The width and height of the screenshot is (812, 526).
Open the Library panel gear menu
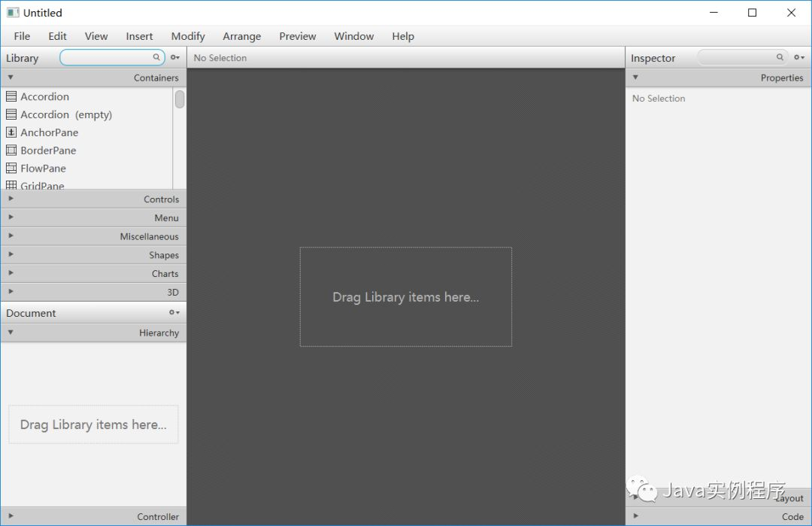click(x=174, y=58)
